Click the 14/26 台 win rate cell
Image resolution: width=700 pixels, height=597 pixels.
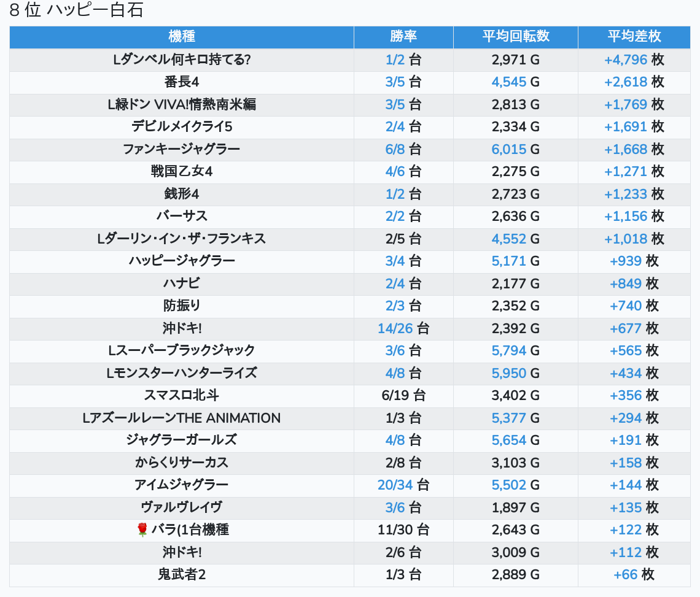403,328
